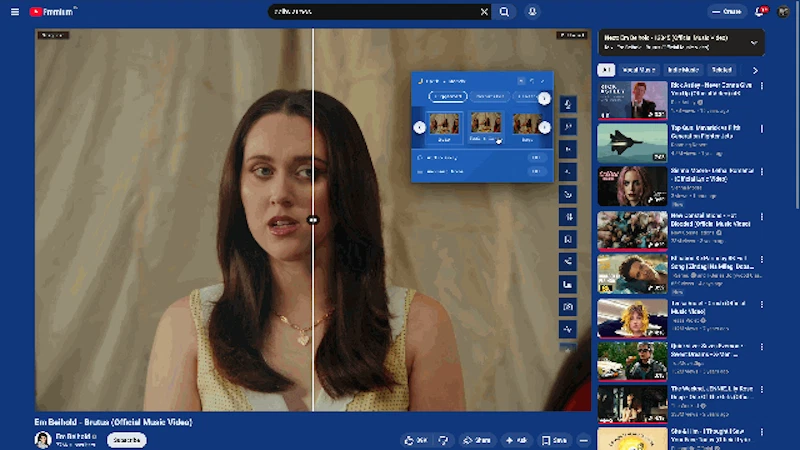Viewport: 800px width, 450px height.
Task: Select the second pill tab in overlay panel
Action: click(x=490, y=96)
